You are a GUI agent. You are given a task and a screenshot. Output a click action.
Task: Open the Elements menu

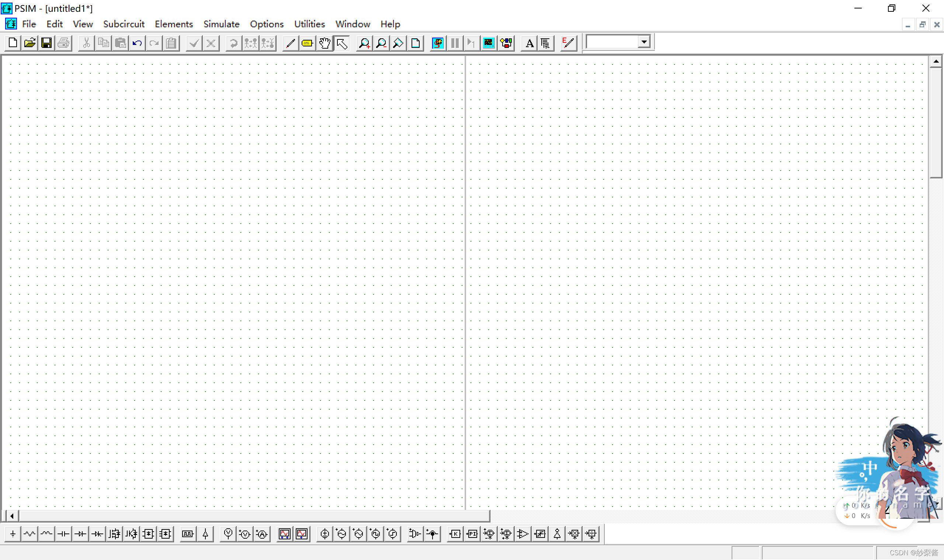[174, 24]
